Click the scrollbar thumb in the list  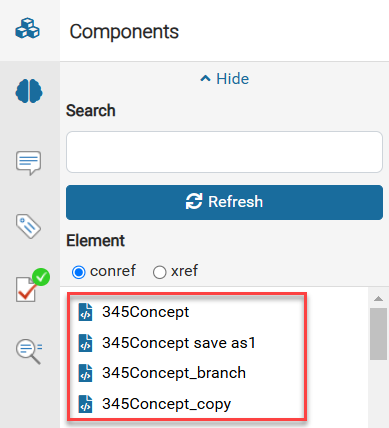[x=378, y=334]
